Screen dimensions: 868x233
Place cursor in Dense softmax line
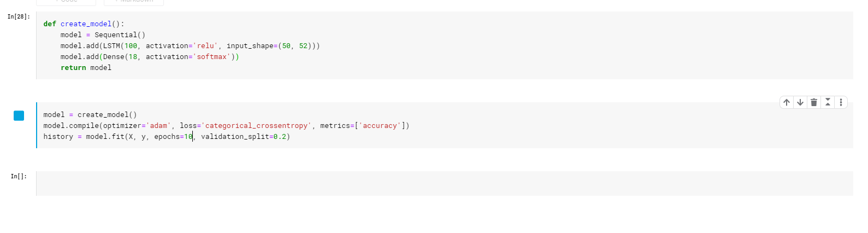150,57
